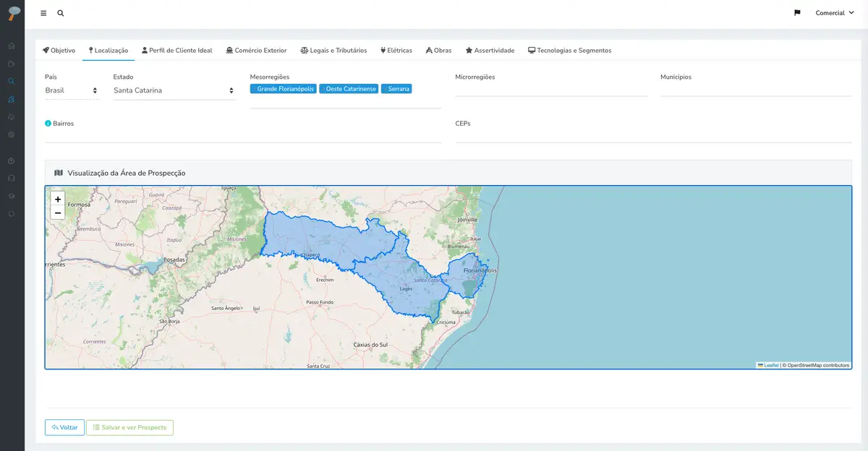Screen dimensions: 868x451
Task: Open the gear settings icon in the sidebar
Action: pos(12,134)
